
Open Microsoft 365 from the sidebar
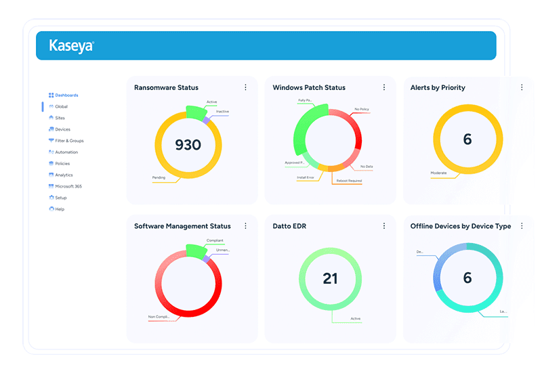tap(68, 186)
